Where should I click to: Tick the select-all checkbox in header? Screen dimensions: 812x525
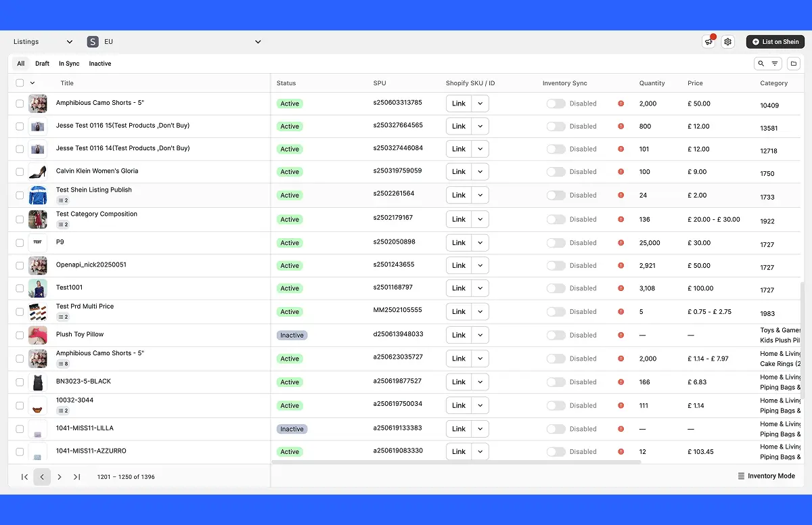(x=20, y=83)
